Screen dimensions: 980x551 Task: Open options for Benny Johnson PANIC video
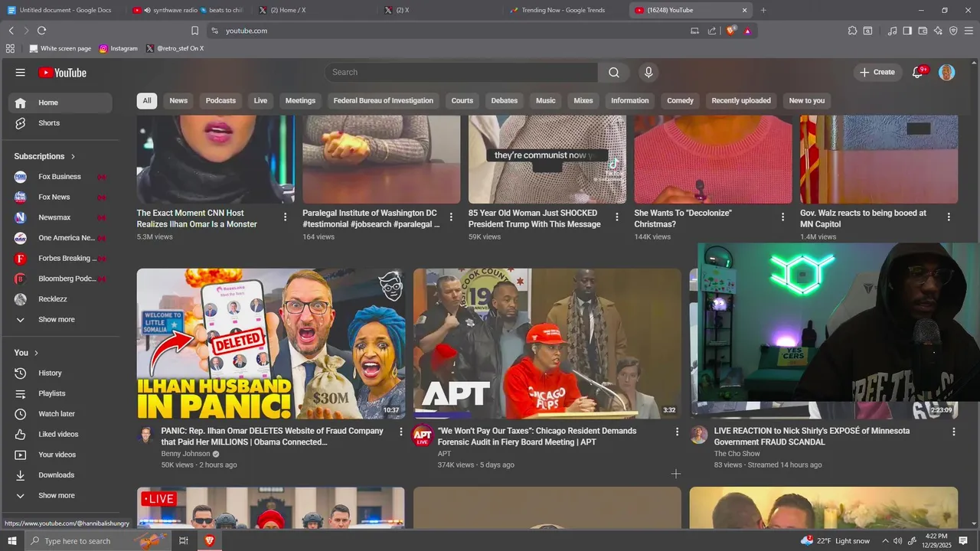click(400, 432)
